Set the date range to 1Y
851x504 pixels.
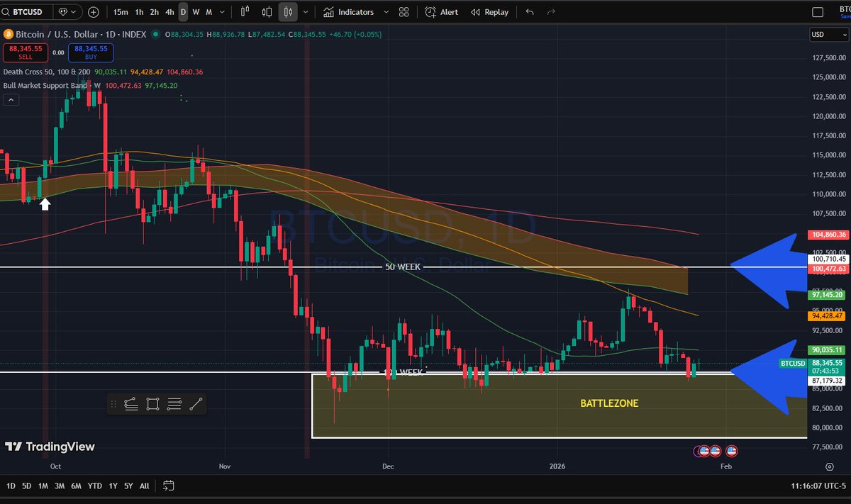click(x=113, y=486)
